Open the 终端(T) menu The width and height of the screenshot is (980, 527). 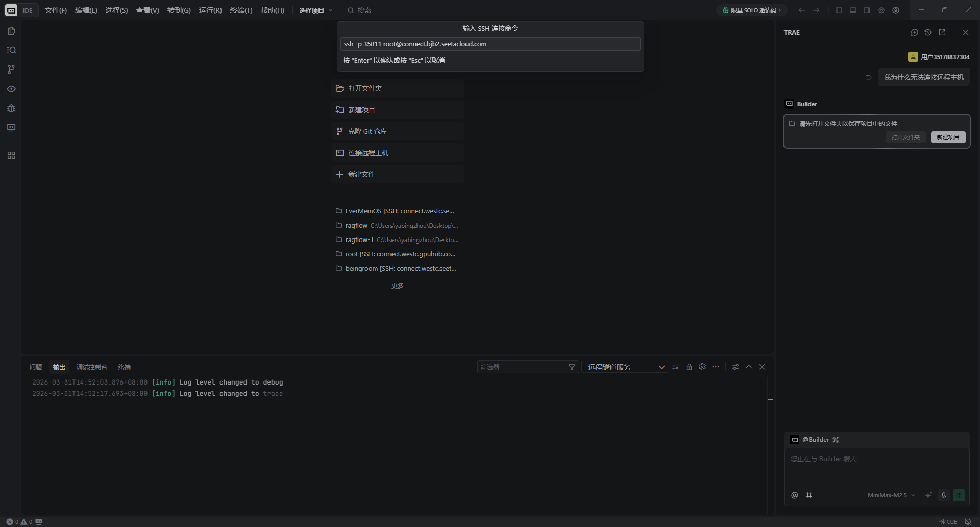241,10
